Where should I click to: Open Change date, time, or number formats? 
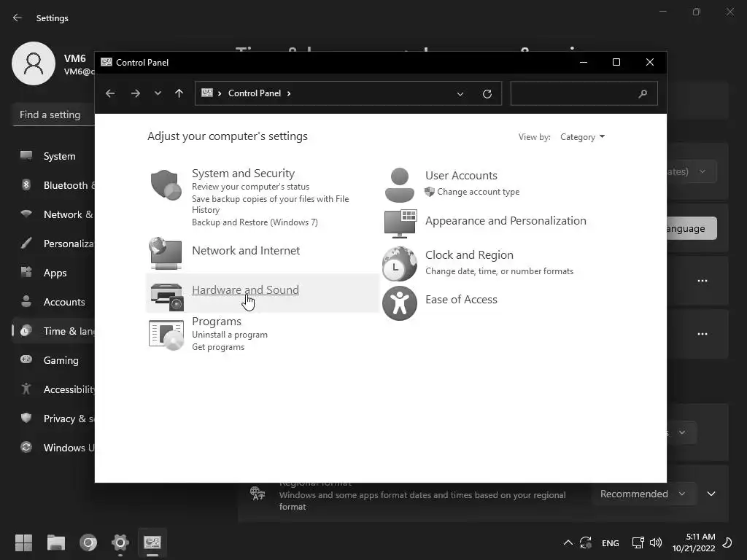[x=499, y=271]
